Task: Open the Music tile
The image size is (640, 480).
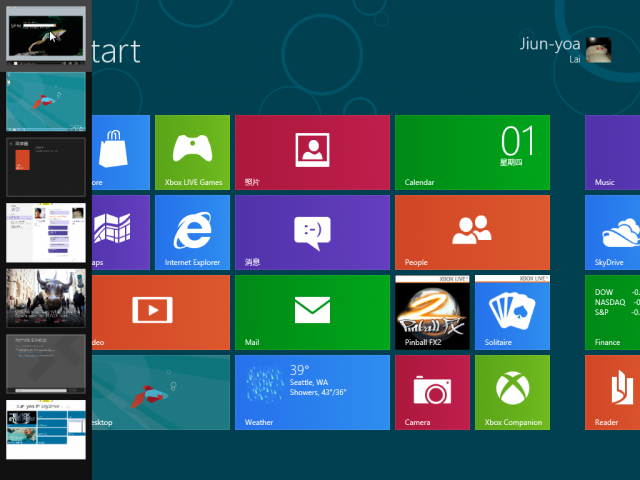Action: click(612, 152)
